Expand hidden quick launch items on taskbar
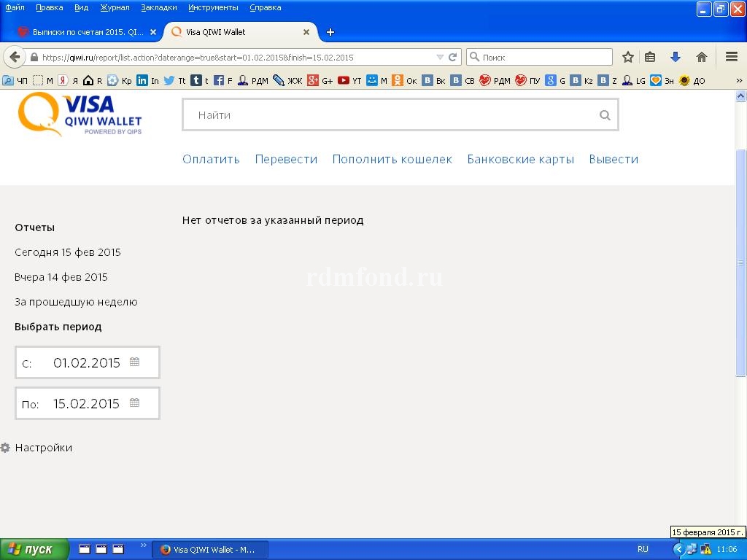 coord(144,545)
